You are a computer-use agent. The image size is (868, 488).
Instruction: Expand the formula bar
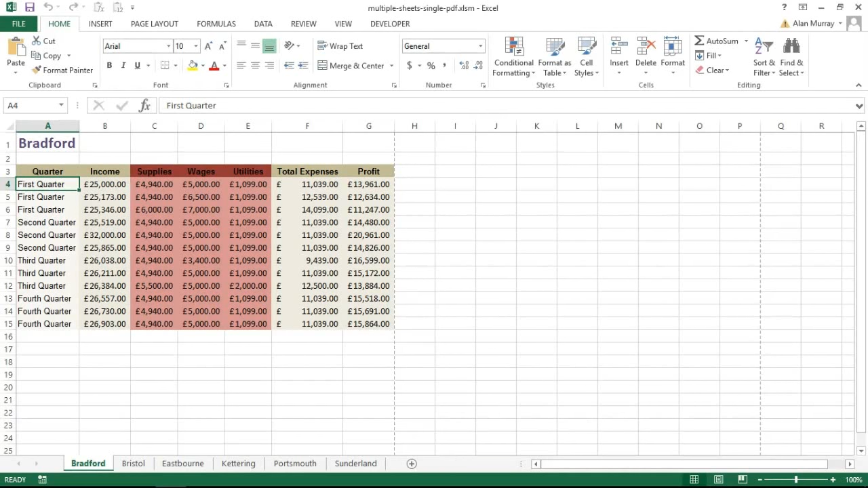click(859, 106)
